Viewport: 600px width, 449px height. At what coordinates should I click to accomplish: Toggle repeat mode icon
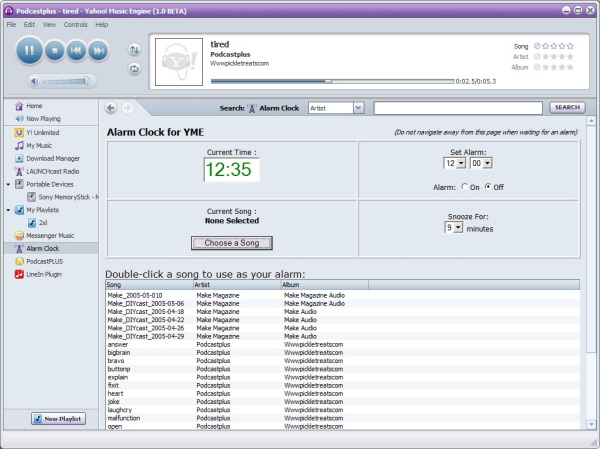tap(134, 69)
